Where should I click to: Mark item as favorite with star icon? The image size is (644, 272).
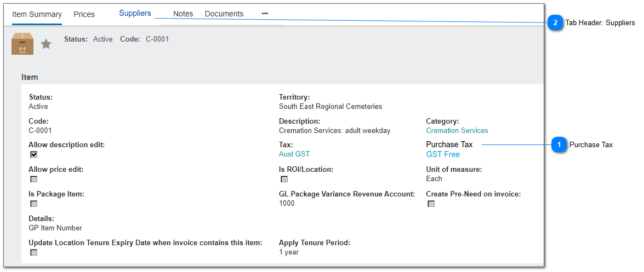point(46,44)
